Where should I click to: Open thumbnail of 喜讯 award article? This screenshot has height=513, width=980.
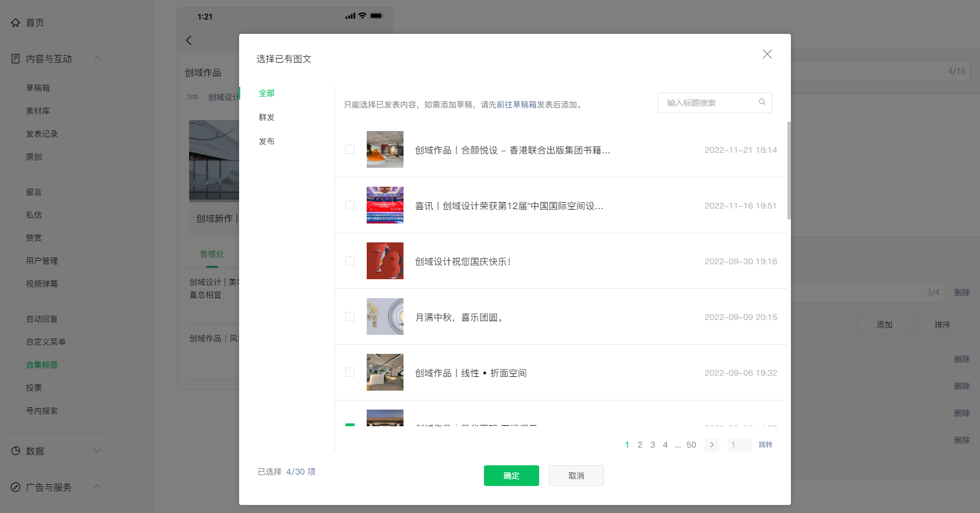coord(385,205)
